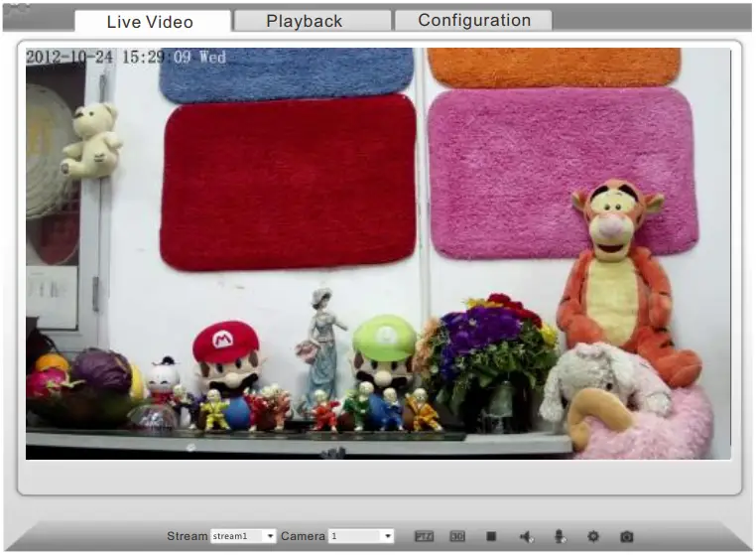Open the PTZ control panel icon
Viewport: 756px width, 555px height.
425,537
